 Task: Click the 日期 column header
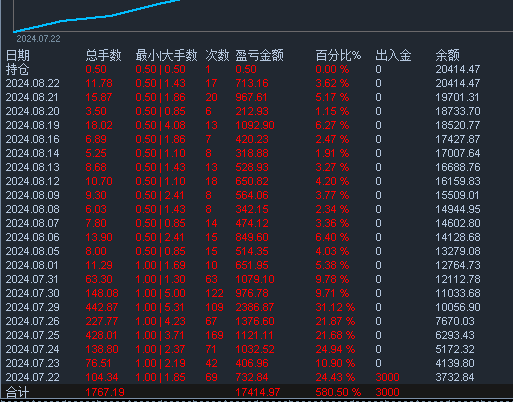coord(18,55)
